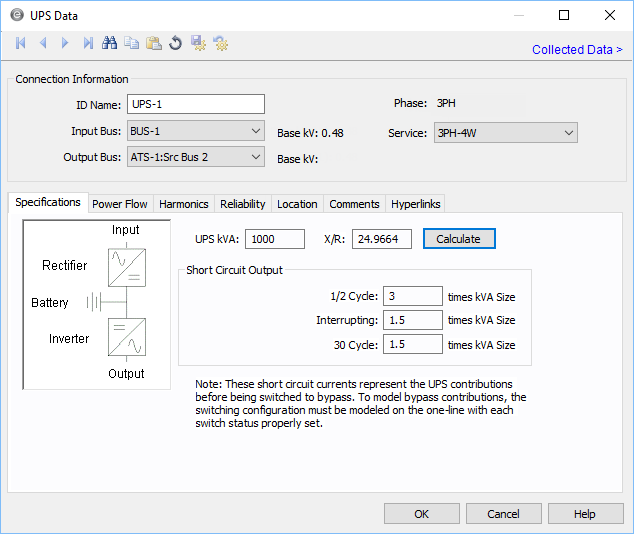This screenshot has width=634, height=534.
Task: Click the paste clipboard icon
Action: (x=153, y=43)
